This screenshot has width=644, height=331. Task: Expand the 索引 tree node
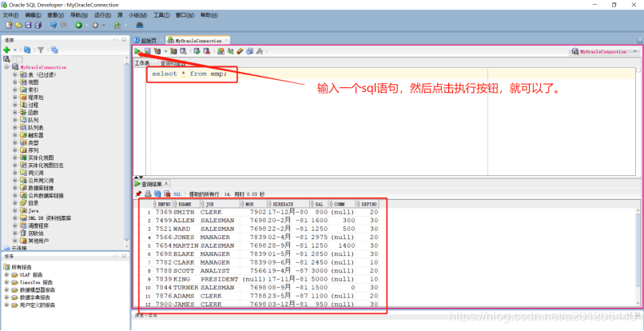[15, 90]
